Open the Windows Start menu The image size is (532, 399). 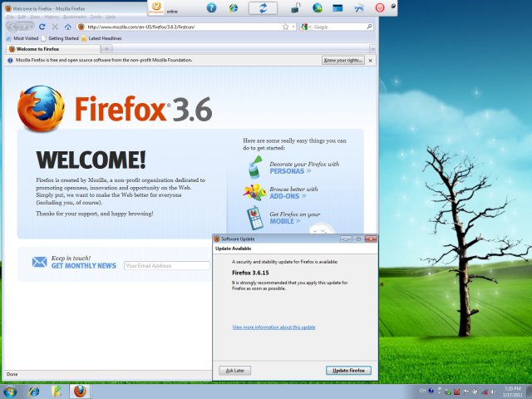pyautogui.click(x=10, y=392)
